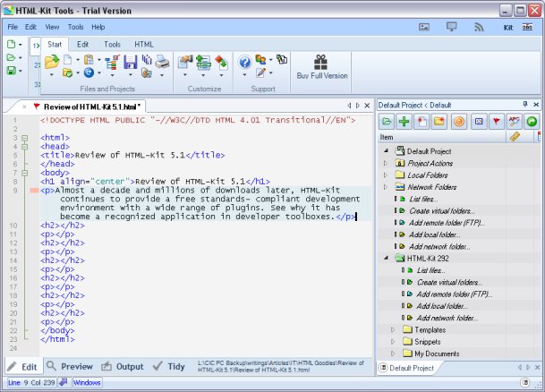The height and width of the screenshot is (392, 545).
Task: Click line number 10 in the gutter
Action: [x=13, y=226]
